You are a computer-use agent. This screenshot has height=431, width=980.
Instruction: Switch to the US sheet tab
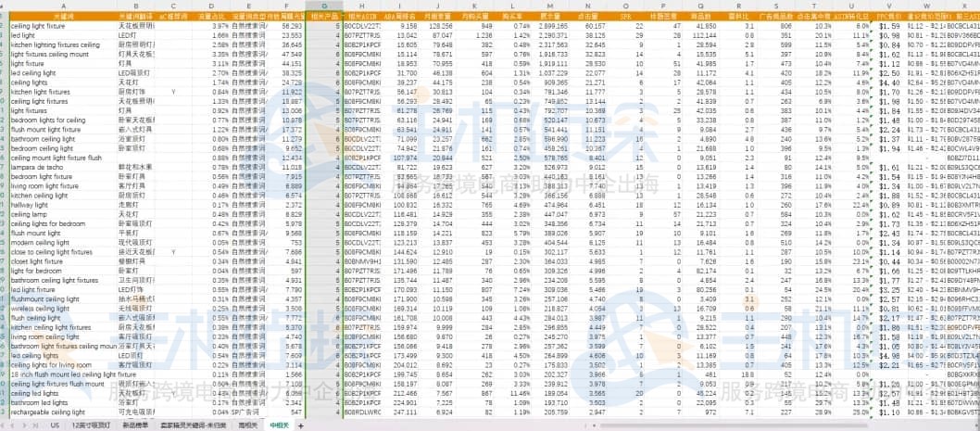55,426
